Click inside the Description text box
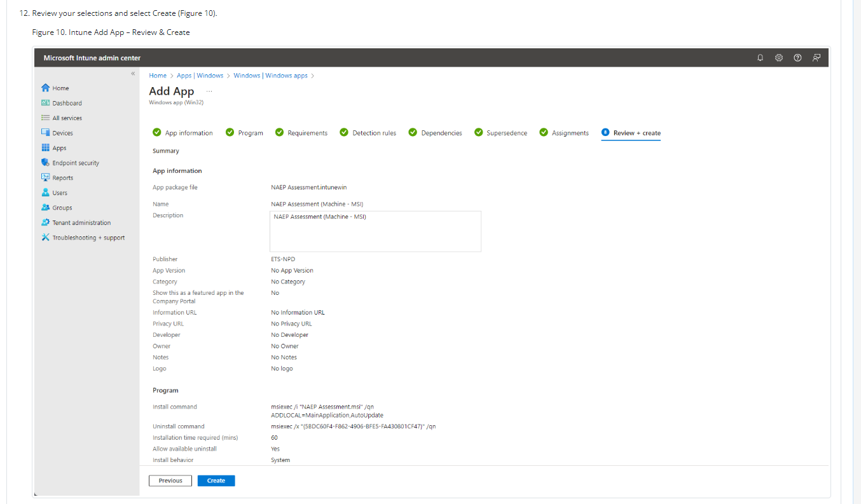The image size is (861, 504). 375,231
